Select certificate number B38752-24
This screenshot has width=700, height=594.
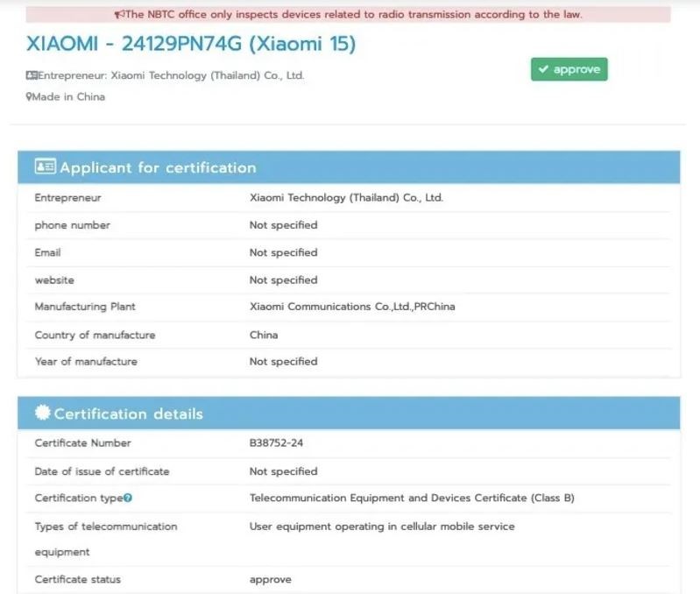pyautogui.click(x=276, y=442)
